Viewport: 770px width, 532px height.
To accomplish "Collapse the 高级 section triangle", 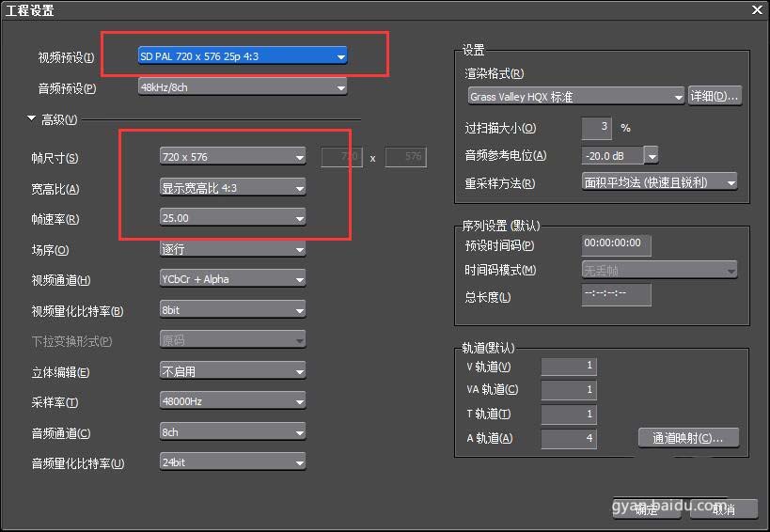I will point(31,118).
